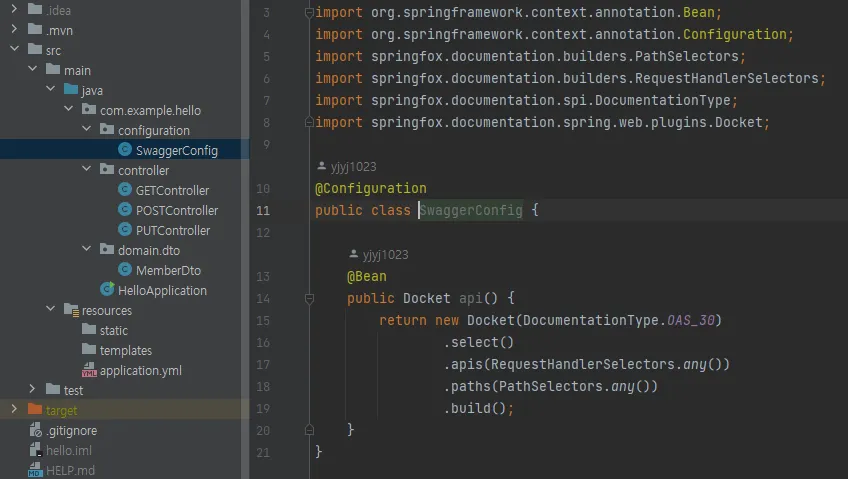Select hello.iml in the project tree
Viewport: 848px width, 479px height.
69,450
